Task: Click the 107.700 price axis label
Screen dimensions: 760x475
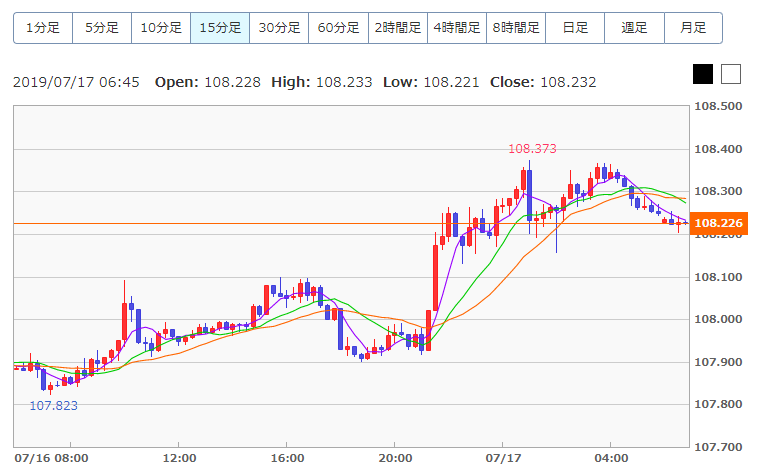Action: (718, 447)
